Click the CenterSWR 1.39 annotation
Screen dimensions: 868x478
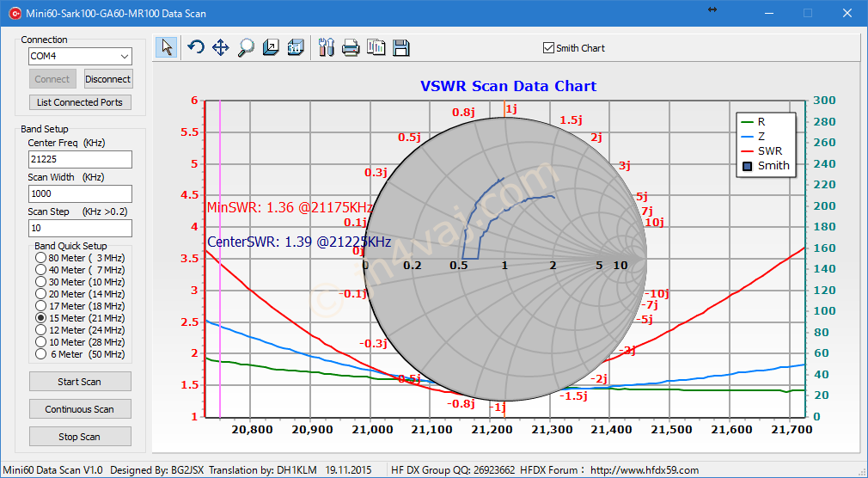click(x=299, y=242)
